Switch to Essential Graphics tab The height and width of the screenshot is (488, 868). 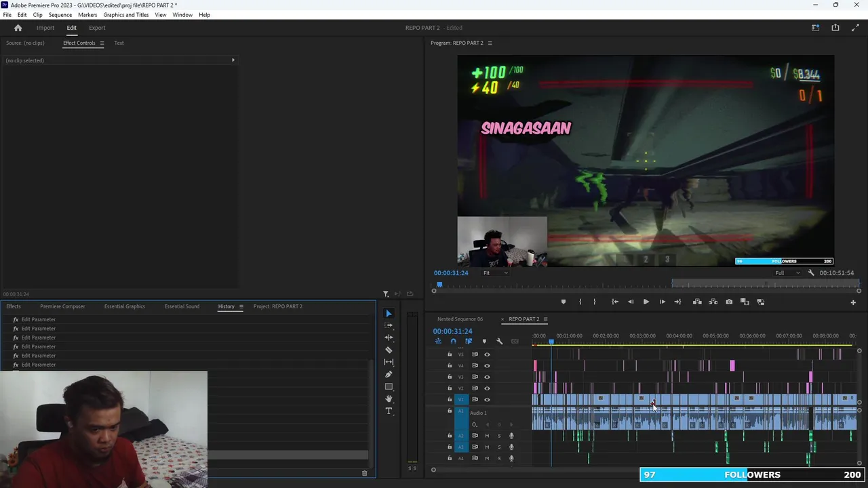coord(125,306)
